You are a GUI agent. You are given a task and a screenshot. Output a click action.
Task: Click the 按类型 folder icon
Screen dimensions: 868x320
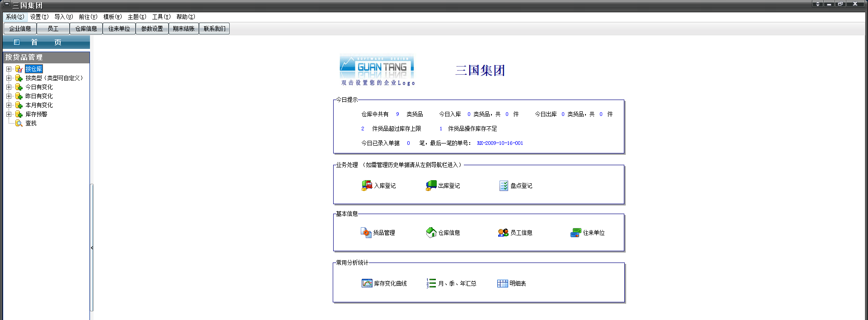click(19, 78)
